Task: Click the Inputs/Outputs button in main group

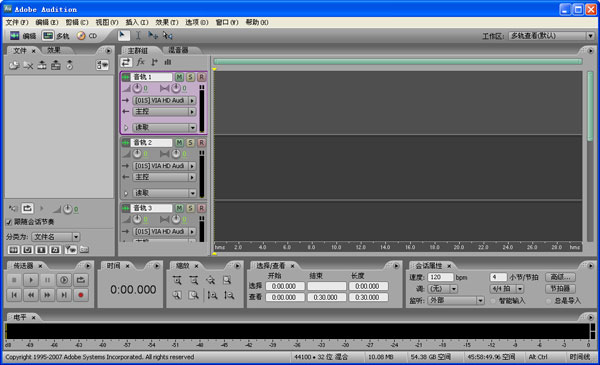Action: pyautogui.click(x=126, y=62)
